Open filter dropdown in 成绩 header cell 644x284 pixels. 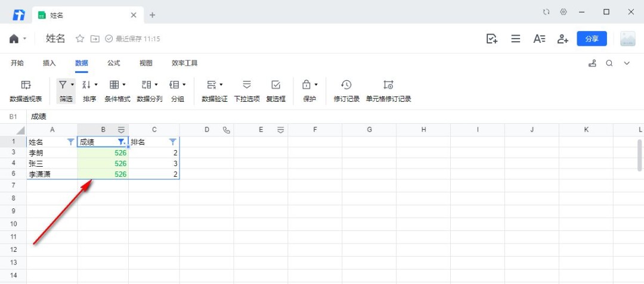122,142
